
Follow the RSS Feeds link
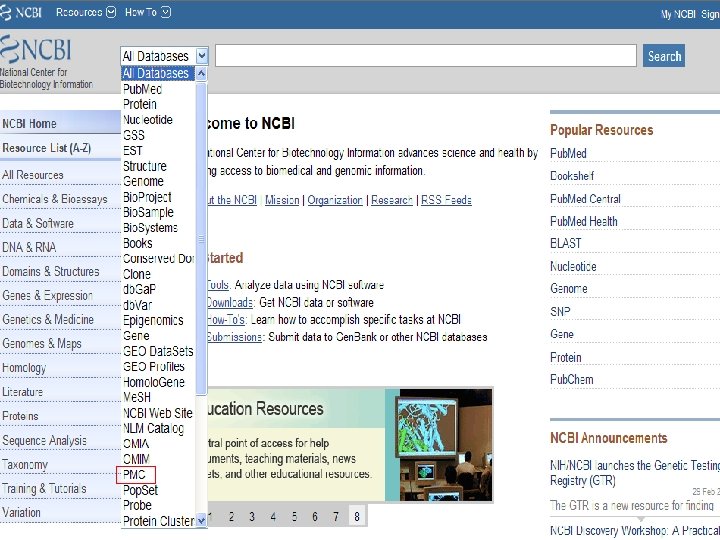point(446,200)
